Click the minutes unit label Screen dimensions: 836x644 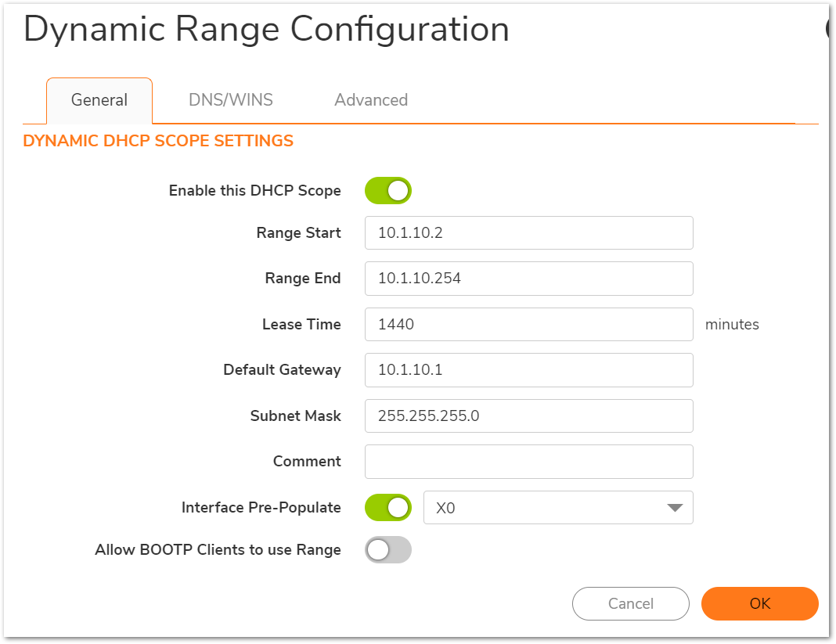(732, 324)
